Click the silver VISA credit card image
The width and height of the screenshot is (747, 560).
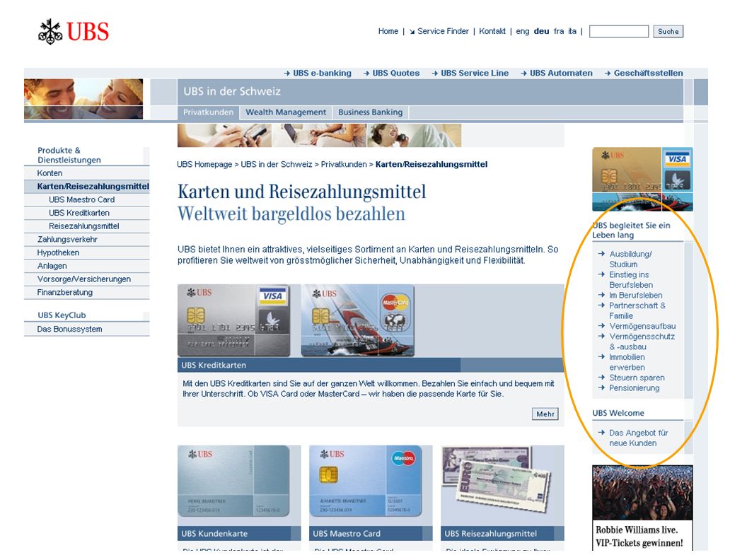click(x=233, y=320)
